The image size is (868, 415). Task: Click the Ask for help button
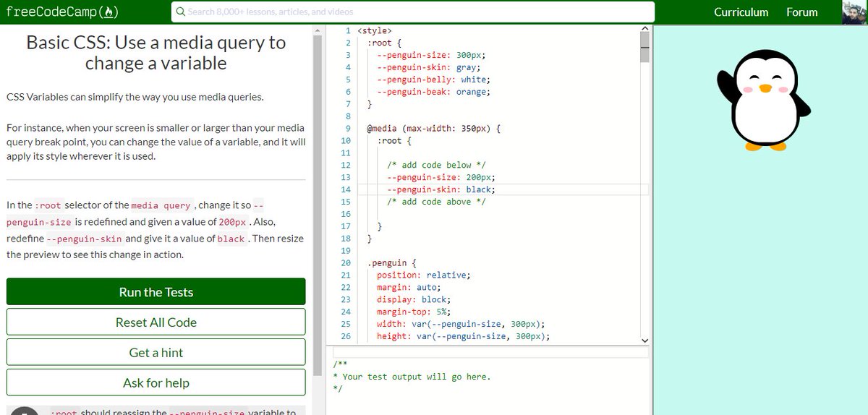156,382
